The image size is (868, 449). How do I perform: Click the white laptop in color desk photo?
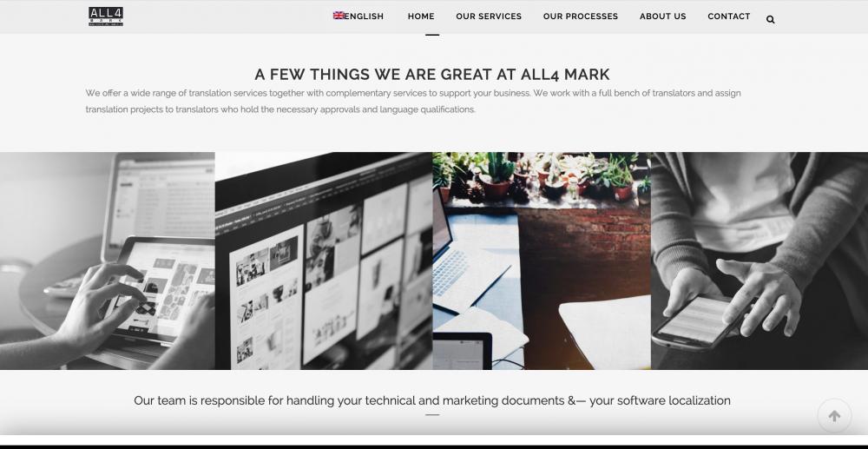coord(470,261)
